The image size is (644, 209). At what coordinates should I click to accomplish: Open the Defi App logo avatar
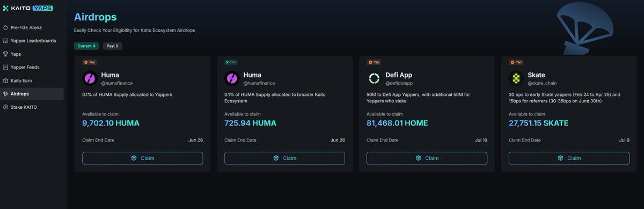pyautogui.click(x=374, y=79)
